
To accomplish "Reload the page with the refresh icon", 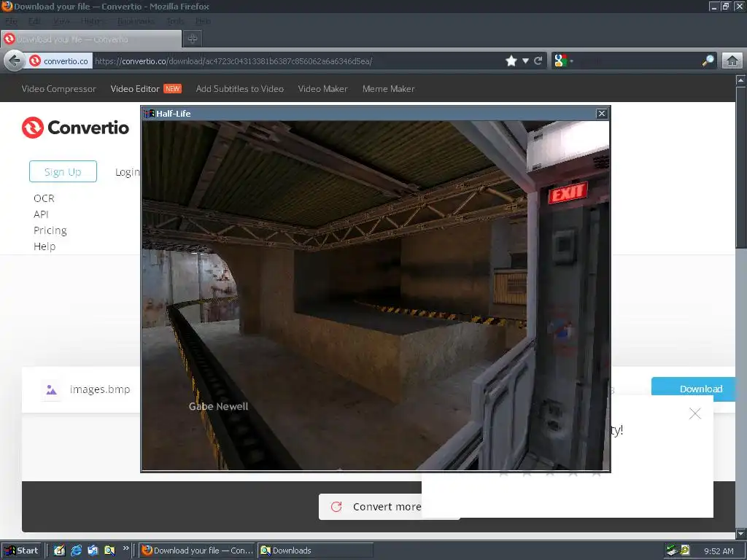I will (x=538, y=61).
